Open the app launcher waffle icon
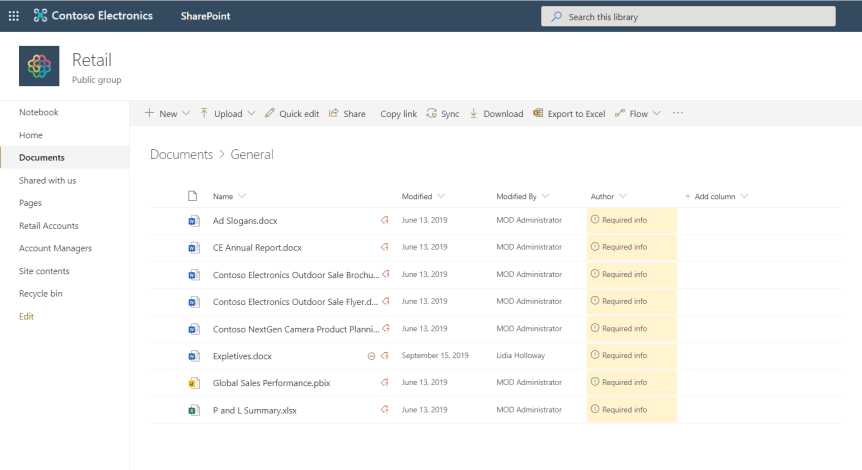Image resolution: width=862 pixels, height=470 pixels. (x=13, y=16)
